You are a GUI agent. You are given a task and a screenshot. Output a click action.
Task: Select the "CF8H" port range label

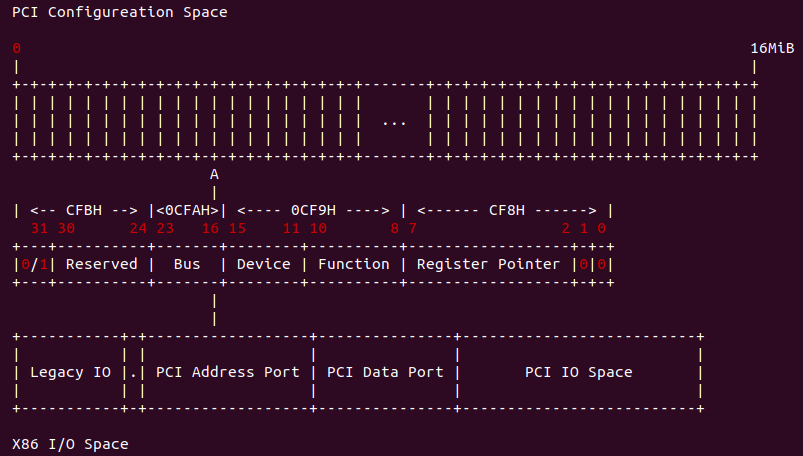point(507,210)
